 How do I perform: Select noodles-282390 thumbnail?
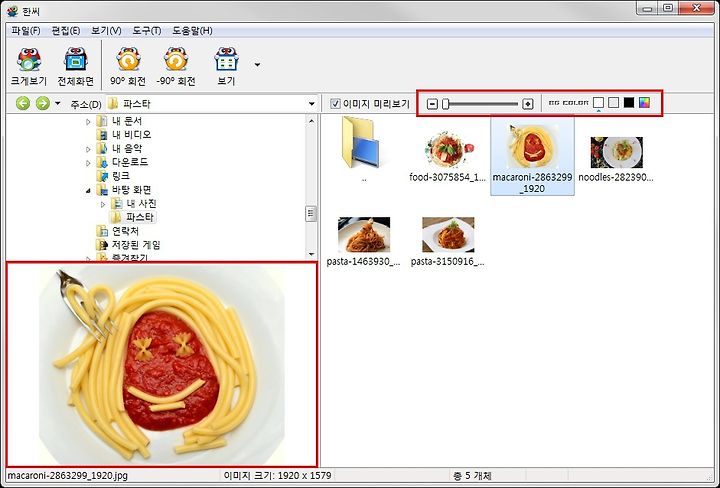616,152
